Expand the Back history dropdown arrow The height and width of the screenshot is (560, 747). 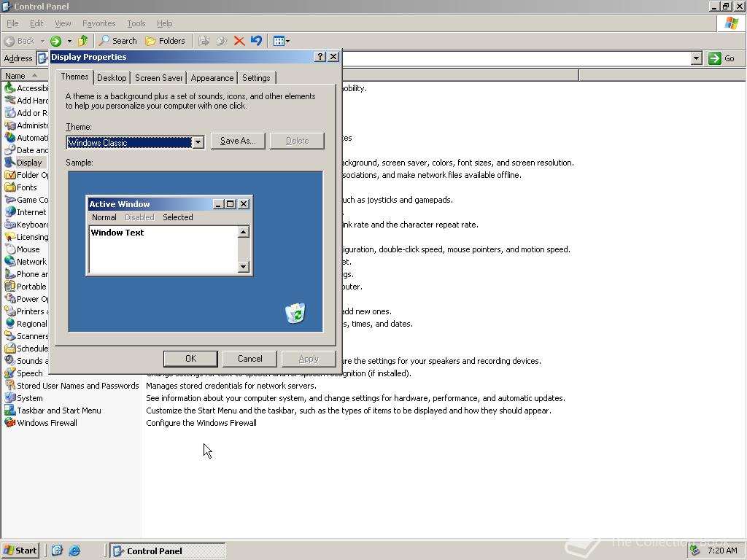pos(42,41)
